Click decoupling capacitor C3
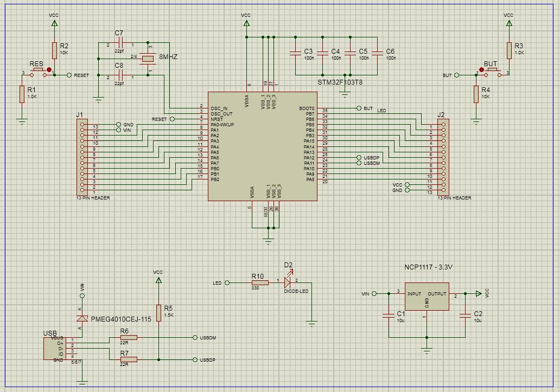 (295, 54)
